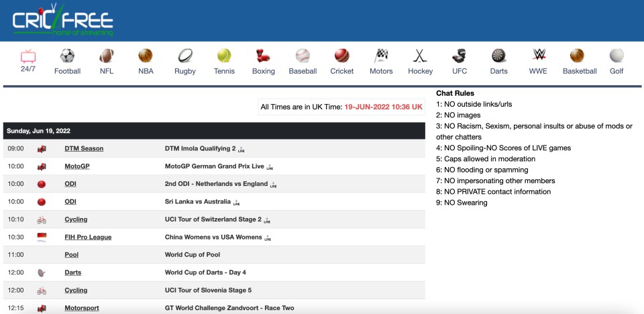Viewport: 644px width, 314px height.
Task: Click the 11:00 time cell
Action: (x=15, y=255)
